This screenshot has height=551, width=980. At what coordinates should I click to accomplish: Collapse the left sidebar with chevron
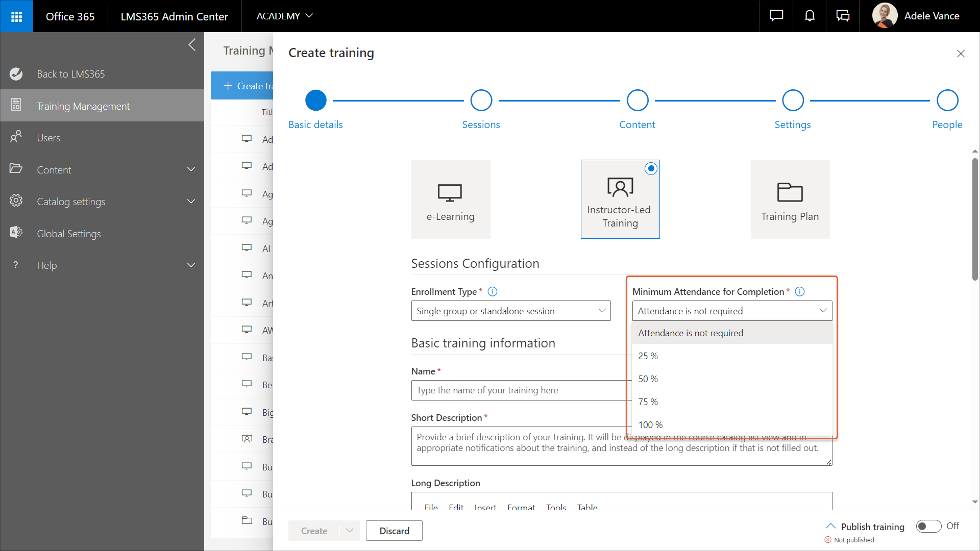pyautogui.click(x=192, y=45)
